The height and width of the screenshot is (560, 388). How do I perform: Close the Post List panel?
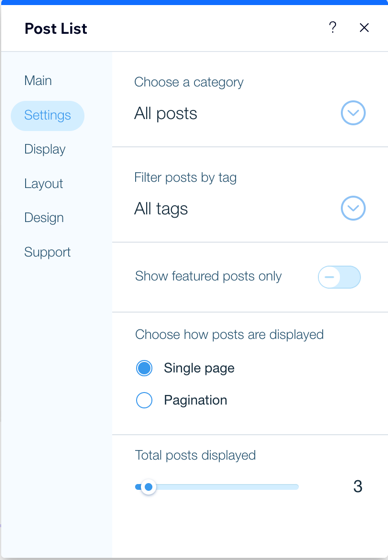pos(364,28)
